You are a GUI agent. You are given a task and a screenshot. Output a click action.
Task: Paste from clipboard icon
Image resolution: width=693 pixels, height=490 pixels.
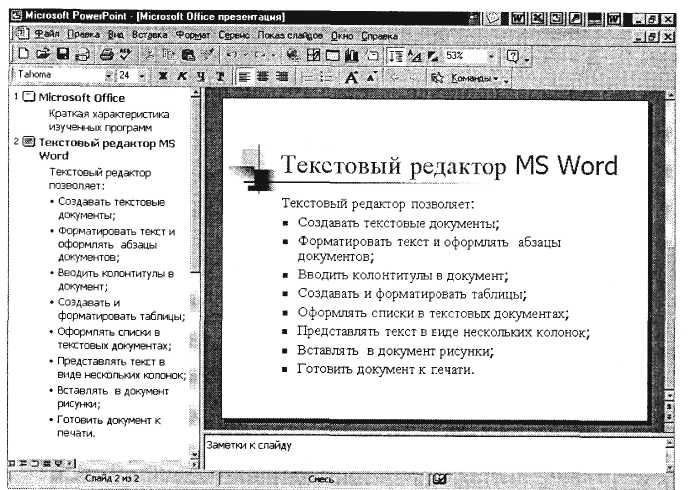point(188,55)
